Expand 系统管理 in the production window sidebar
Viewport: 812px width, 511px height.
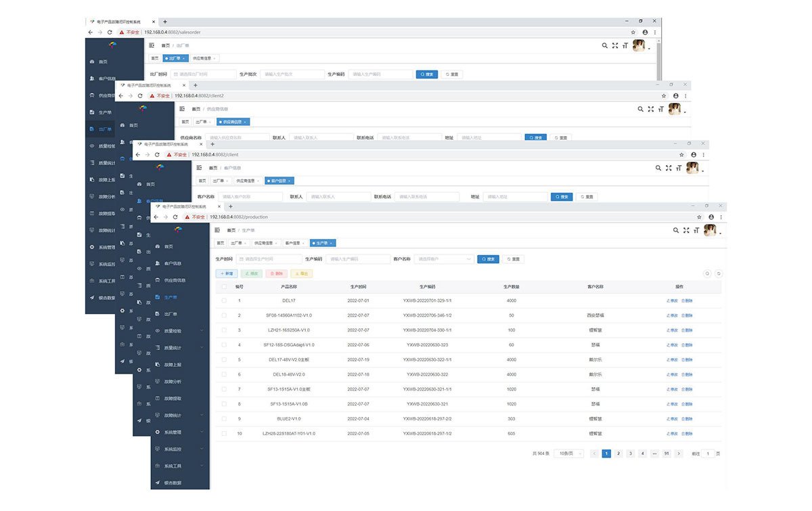[x=179, y=432]
